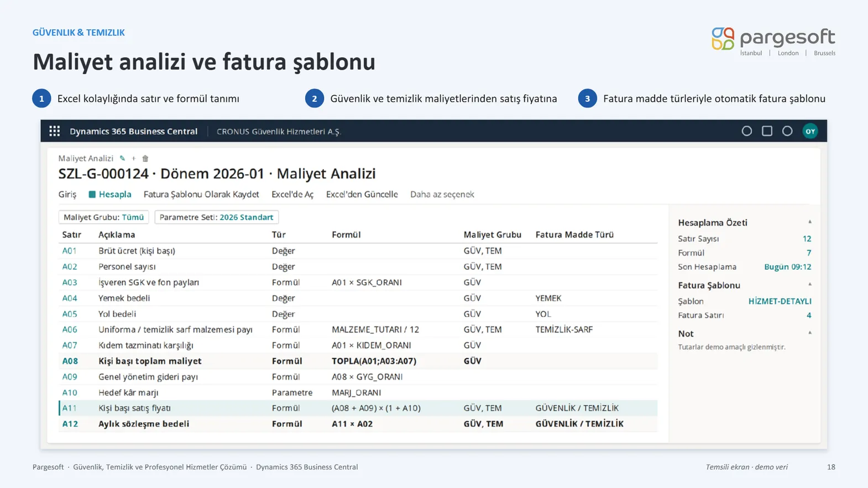Click the Açıklama column header
The image size is (868, 488).
tap(117, 235)
